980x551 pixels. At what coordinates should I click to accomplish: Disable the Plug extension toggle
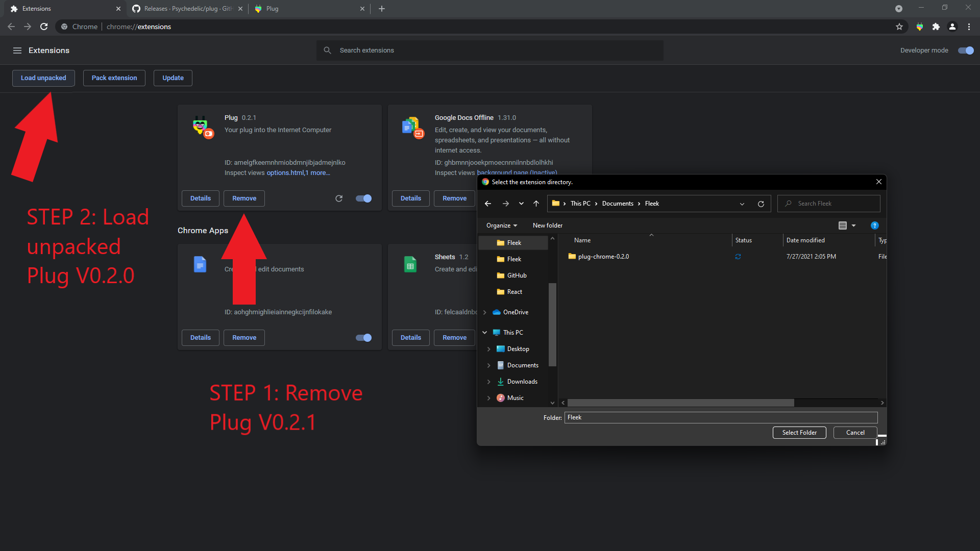click(364, 198)
